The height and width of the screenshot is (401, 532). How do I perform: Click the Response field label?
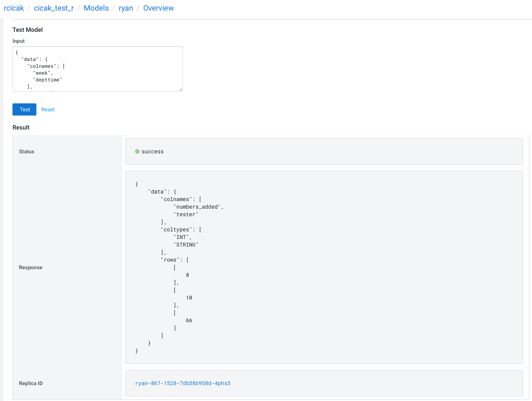30,267
